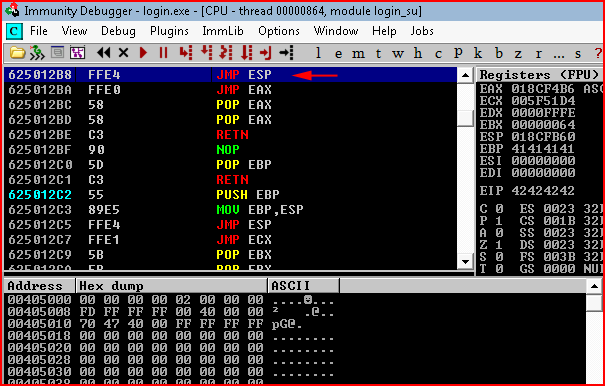605x386 pixels.
Task: Click the gray window list toolbar icon
Action: click(57, 52)
